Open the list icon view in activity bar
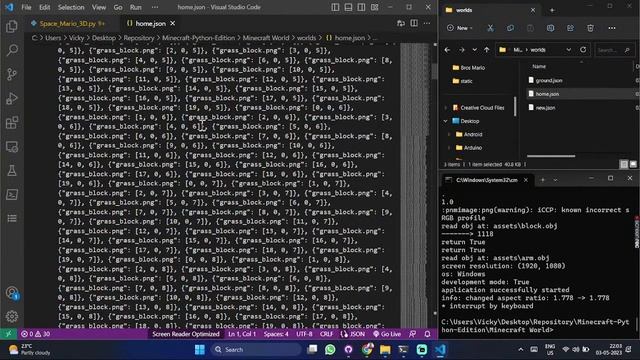The height and width of the screenshot is (360, 640). pyautogui.click(x=12, y=218)
